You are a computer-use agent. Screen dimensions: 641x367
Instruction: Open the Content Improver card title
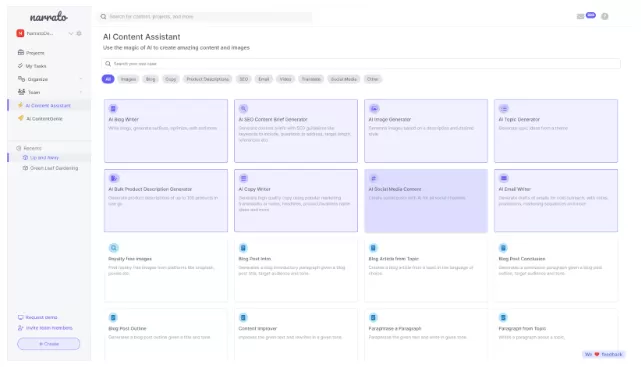(258, 329)
